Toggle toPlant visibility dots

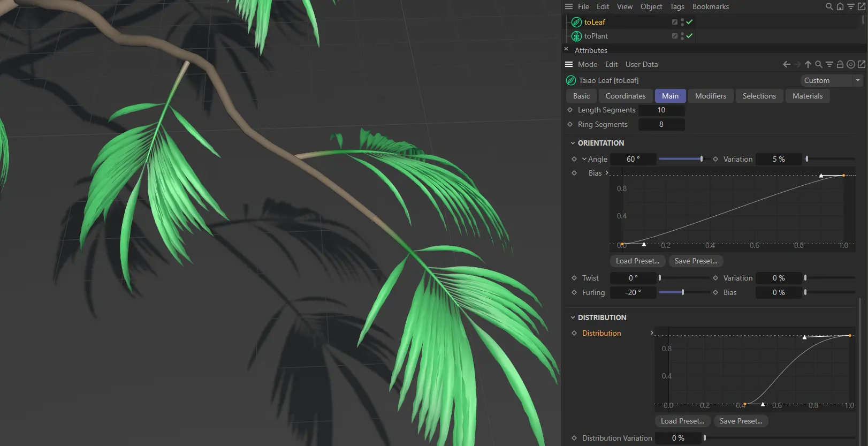682,36
